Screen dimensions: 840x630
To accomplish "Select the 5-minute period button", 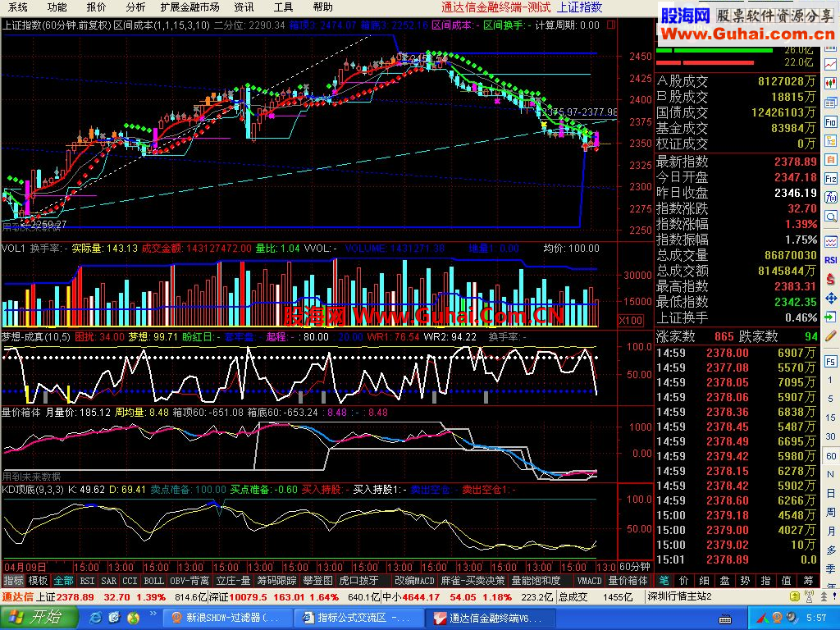I will [831, 399].
